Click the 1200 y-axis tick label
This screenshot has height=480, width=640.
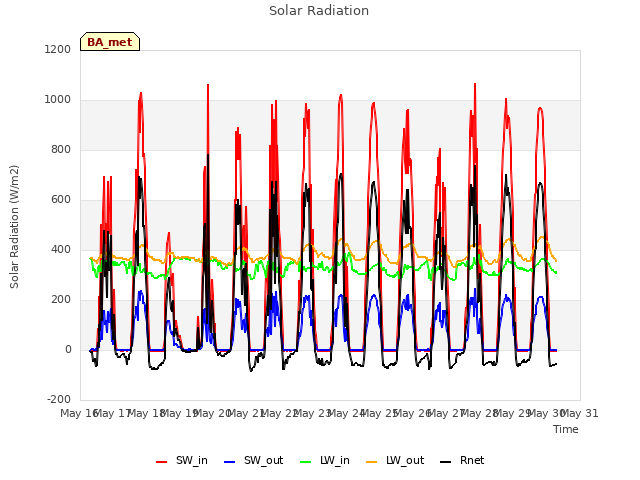pyautogui.click(x=58, y=49)
